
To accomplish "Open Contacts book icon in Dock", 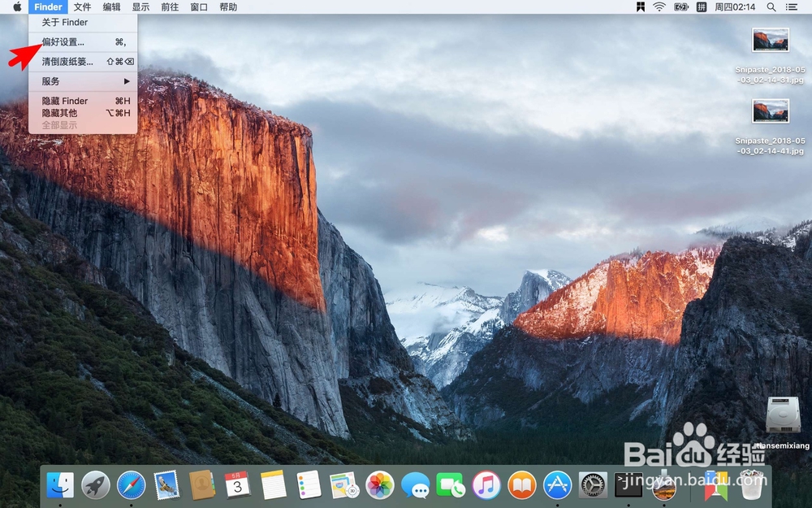I will [202, 485].
